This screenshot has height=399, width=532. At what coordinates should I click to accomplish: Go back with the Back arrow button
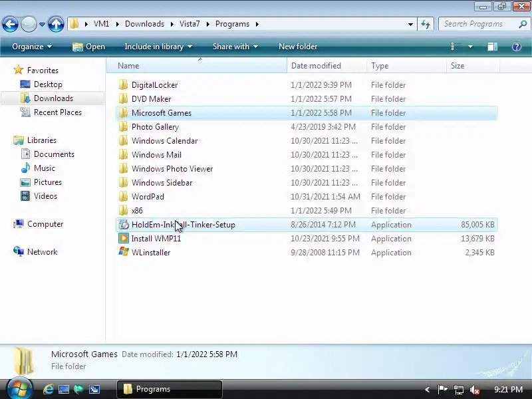point(10,24)
